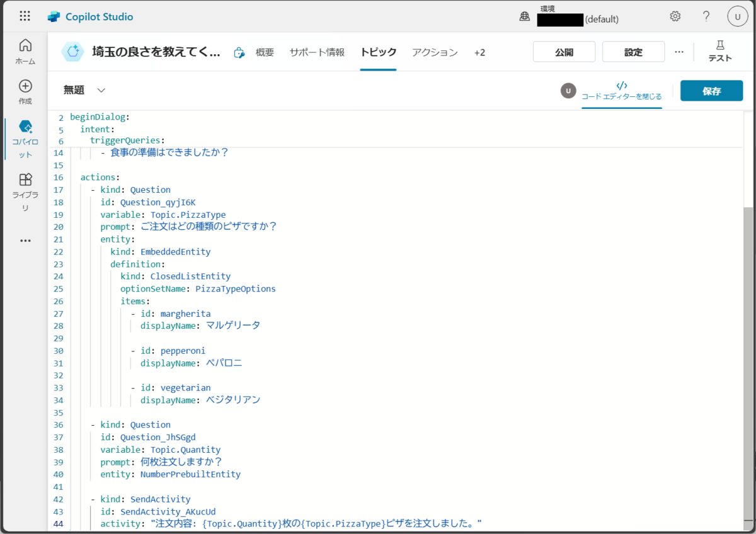Click sticky line triggerQueries:
The width and height of the screenshot is (756, 534).
click(127, 140)
